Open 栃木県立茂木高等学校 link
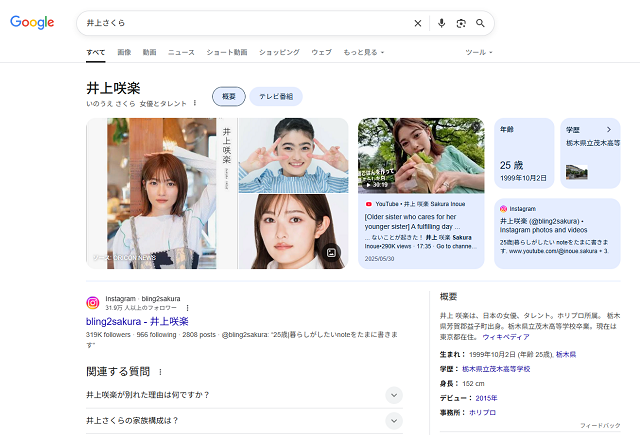 pyautogui.click(x=496, y=369)
